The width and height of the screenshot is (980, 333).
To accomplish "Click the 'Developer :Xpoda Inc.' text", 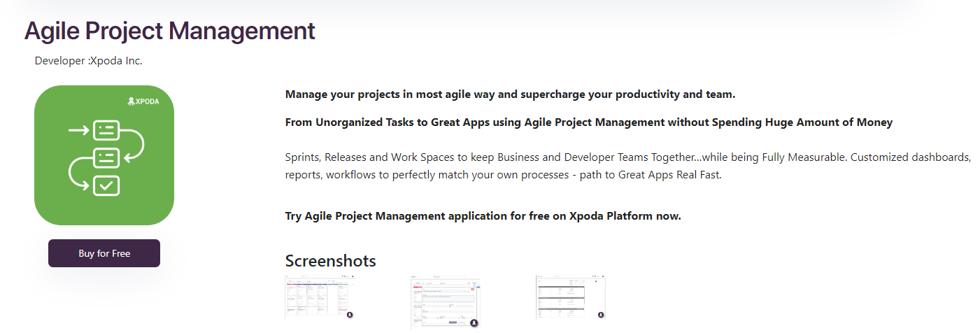I will (89, 61).
